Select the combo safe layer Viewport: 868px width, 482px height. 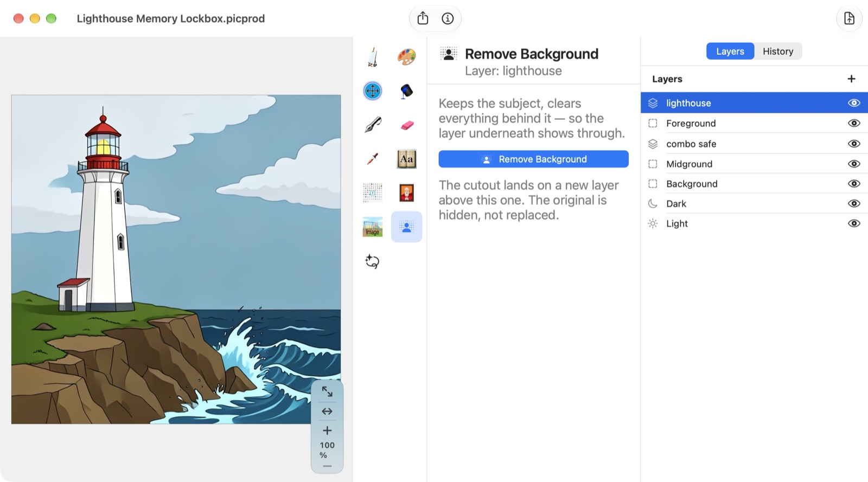(x=754, y=144)
